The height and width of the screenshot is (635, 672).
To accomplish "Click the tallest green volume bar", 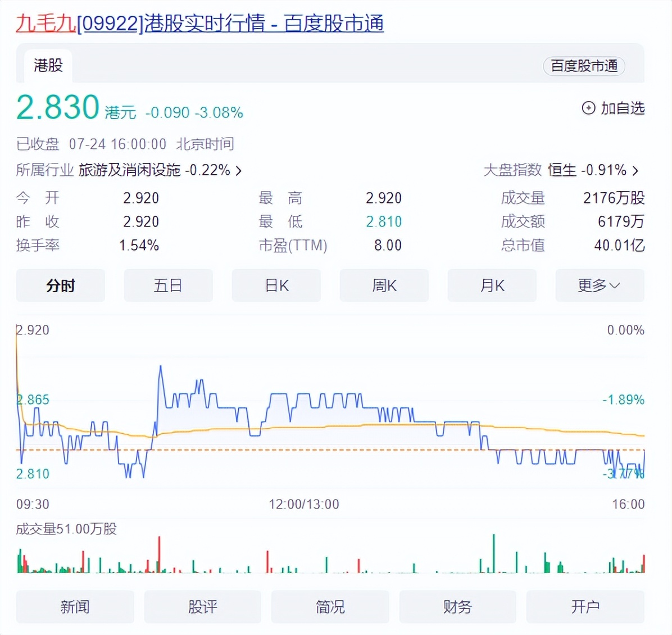I will [494, 554].
